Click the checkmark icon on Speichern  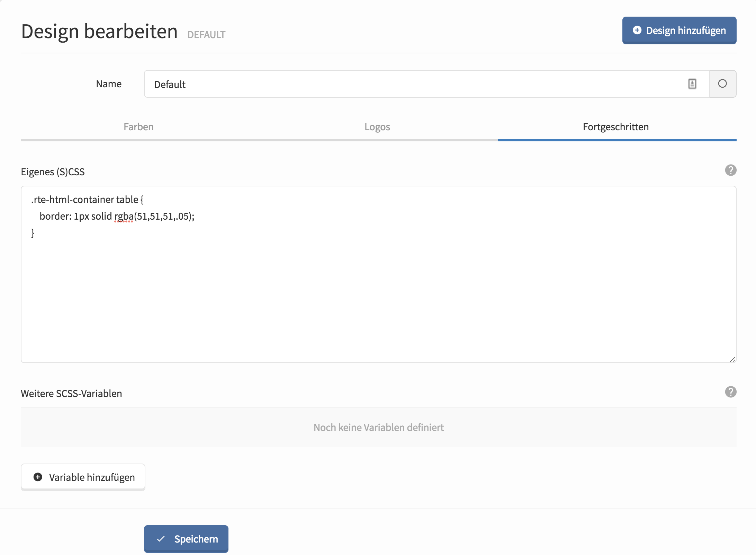[x=161, y=539]
